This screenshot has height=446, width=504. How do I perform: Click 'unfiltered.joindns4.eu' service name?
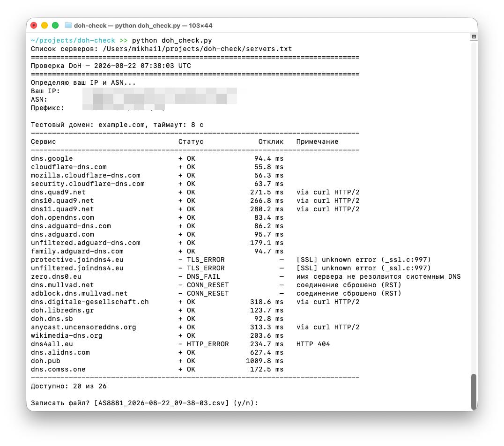77,268
